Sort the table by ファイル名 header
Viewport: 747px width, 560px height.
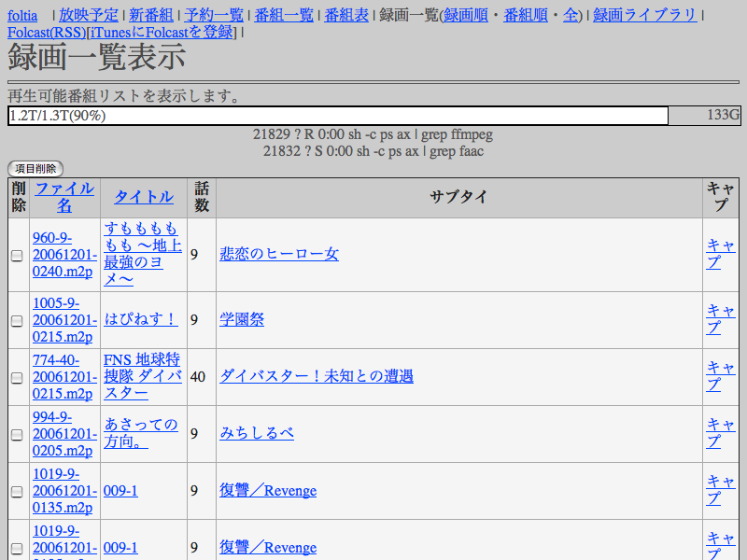coord(63,197)
